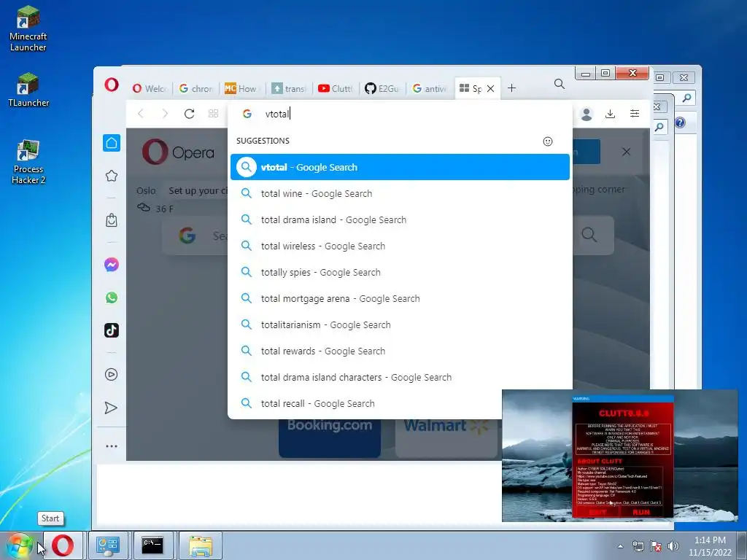Click the volume speaker tray icon
The width and height of the screenshot is (747, 560).
click(673, 546)
